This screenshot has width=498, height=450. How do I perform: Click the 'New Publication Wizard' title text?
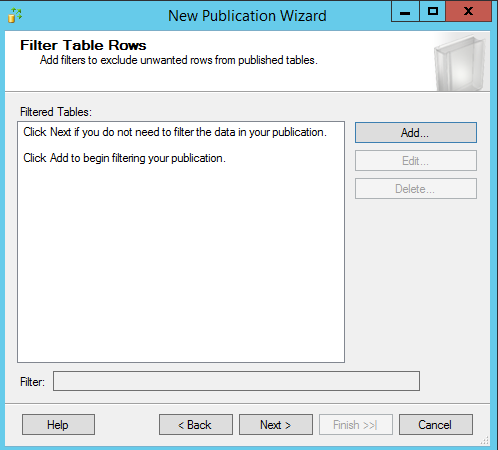click(247, 16)
